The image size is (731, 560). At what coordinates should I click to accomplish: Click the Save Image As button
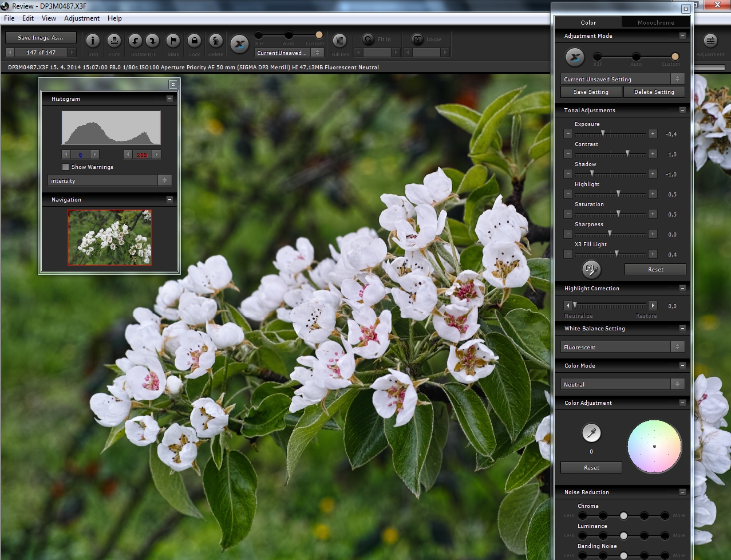tap(41, 38)
